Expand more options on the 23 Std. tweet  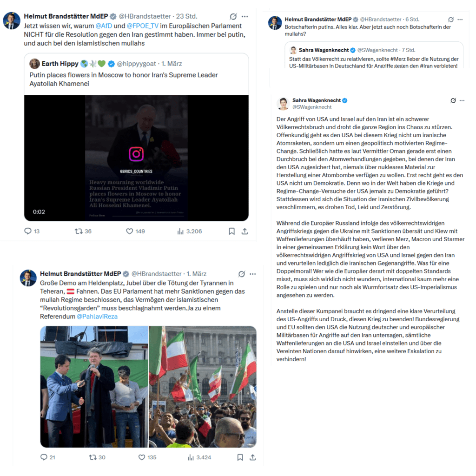pyautogui.click(x=245, y=16)
